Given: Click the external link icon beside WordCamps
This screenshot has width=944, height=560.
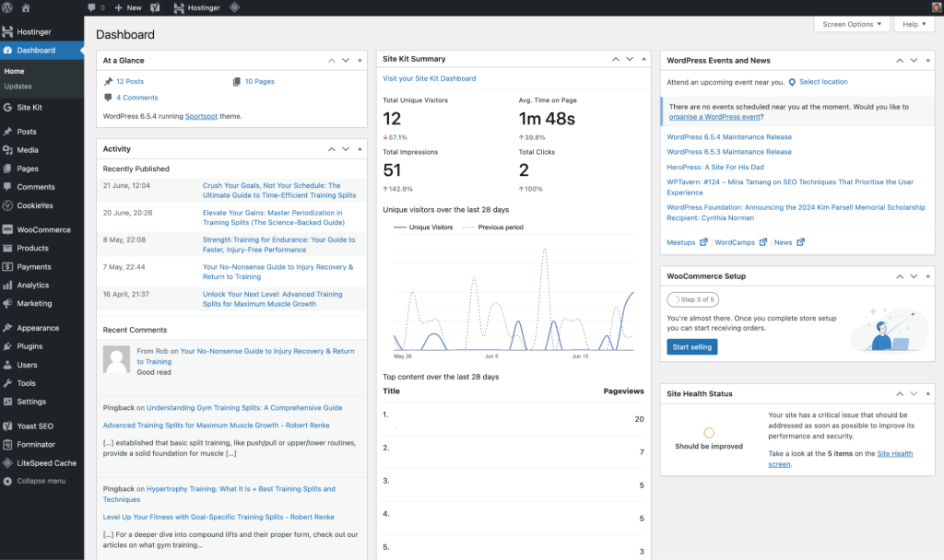Looking at the screenshot, I should tap(763, 242).
